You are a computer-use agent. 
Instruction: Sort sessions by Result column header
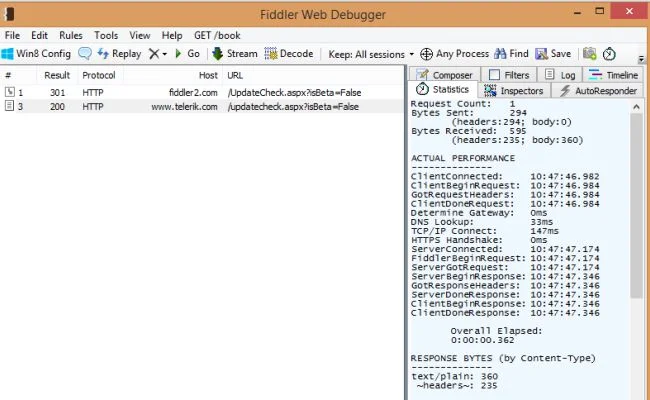[x=57, y=75]
